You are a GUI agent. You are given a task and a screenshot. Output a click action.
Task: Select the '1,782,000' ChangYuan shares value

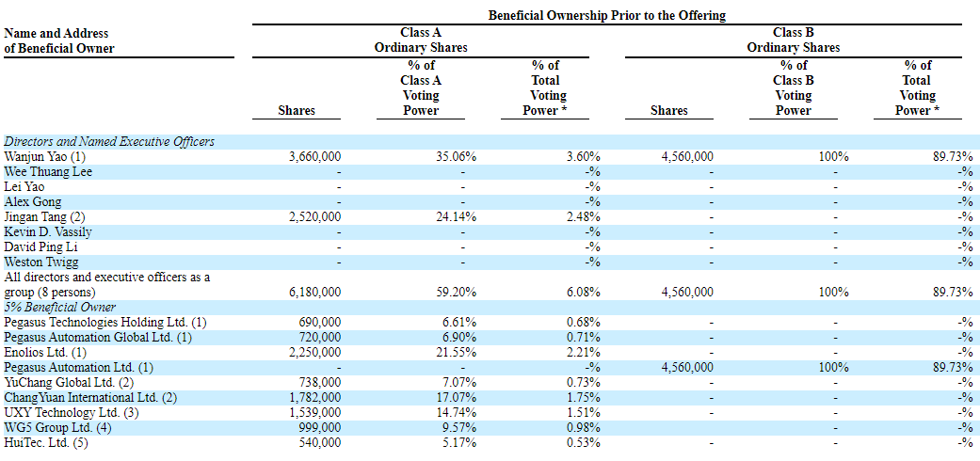coord(315,397)
